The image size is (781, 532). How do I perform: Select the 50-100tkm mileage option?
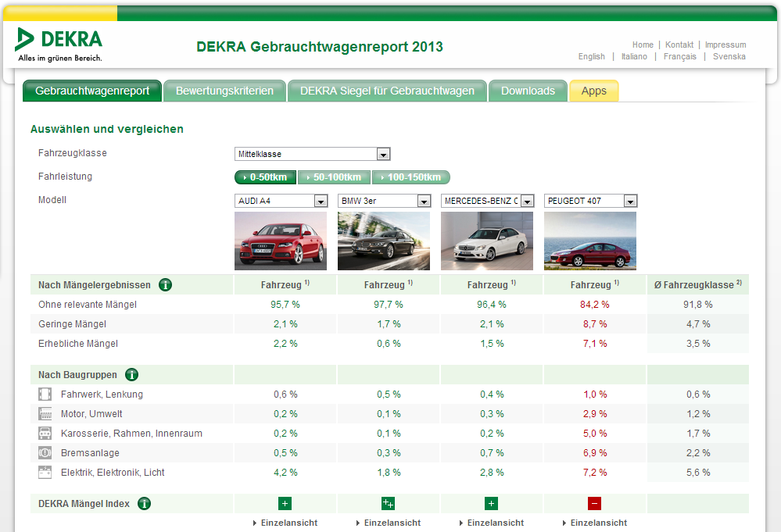click(x=335, y=177)
